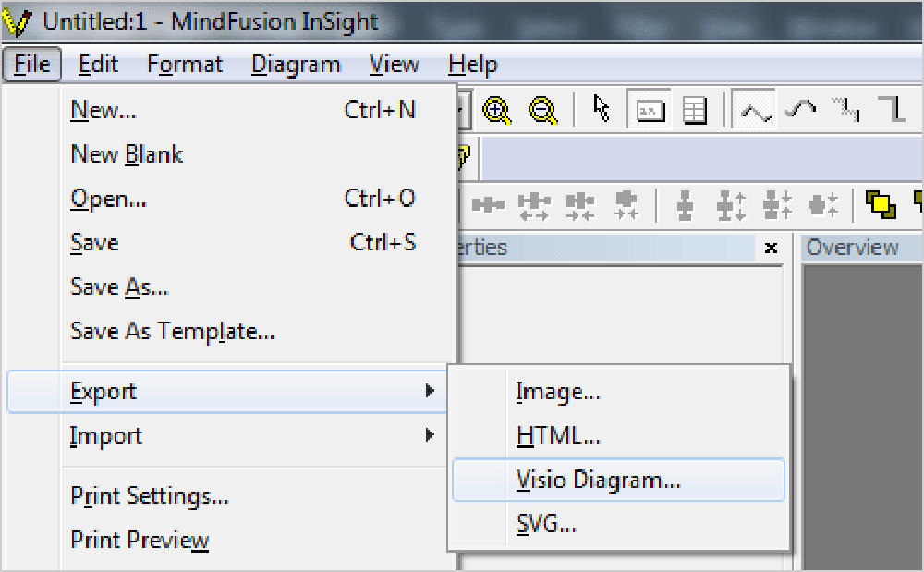This screenshot has width=924, height=572.
Task: Activate the pointer selection tool
Action: click(600, 109)
